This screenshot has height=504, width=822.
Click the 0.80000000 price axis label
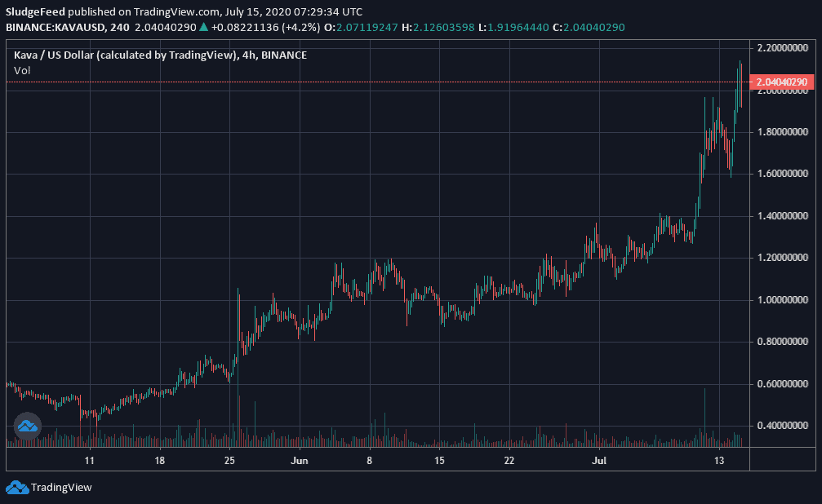point(783,342)
